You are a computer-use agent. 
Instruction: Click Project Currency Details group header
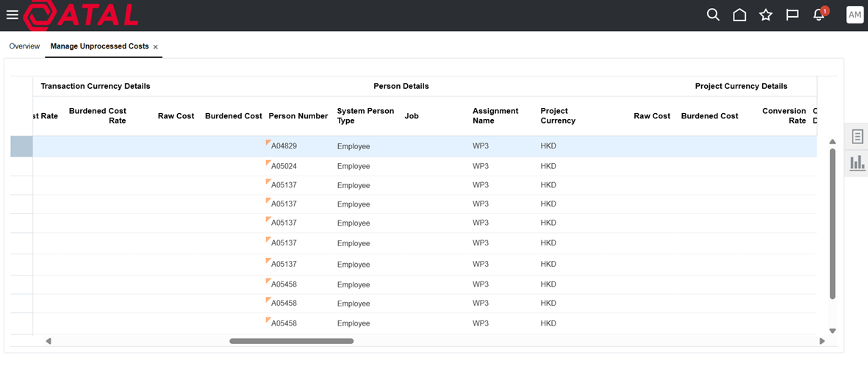(x=742, y=86)
